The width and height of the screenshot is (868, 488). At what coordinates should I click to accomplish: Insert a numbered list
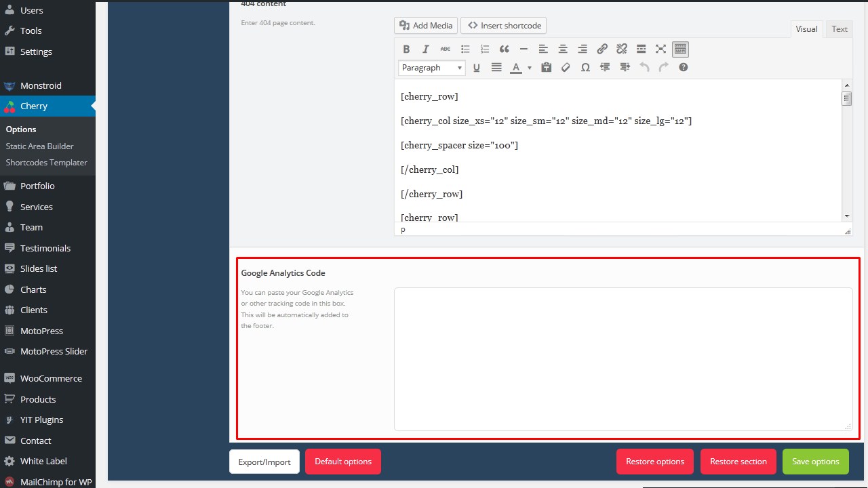point(485,49)
